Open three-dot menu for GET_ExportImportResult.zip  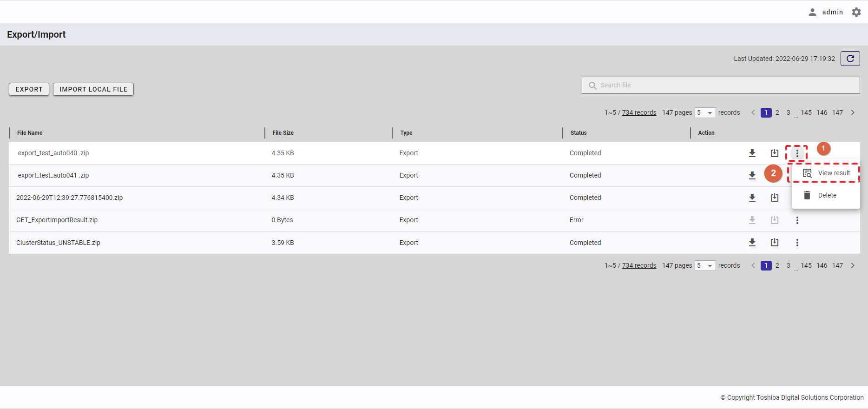(x=797, y=220)
